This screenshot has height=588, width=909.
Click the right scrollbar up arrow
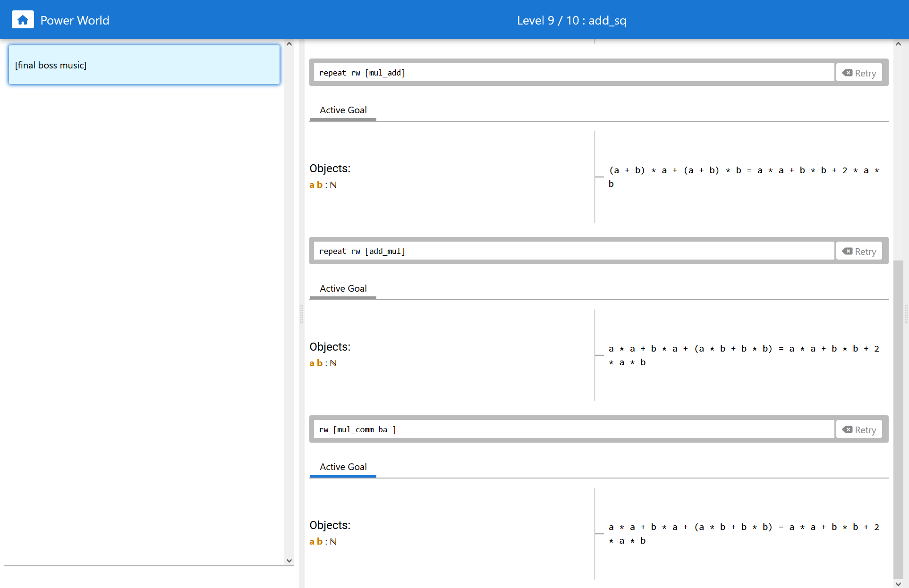[x=898, y=44]
